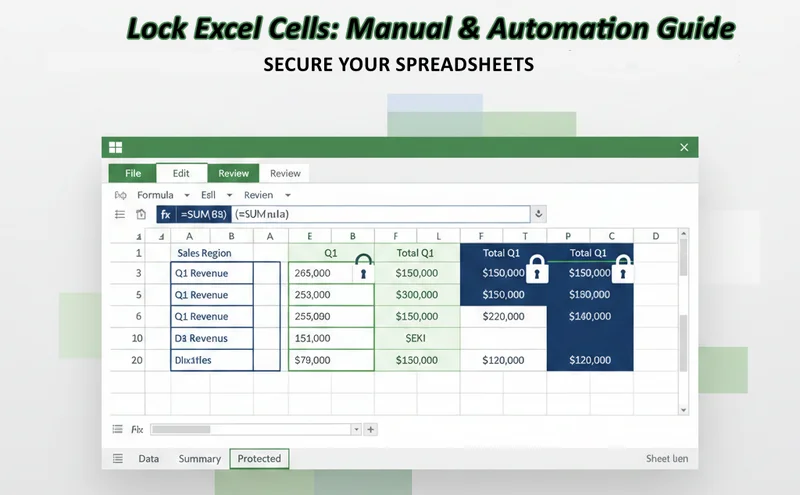Open the Formula dropdown
The width and height of the screenshot is (800, 495).
[x=163, y=195]
